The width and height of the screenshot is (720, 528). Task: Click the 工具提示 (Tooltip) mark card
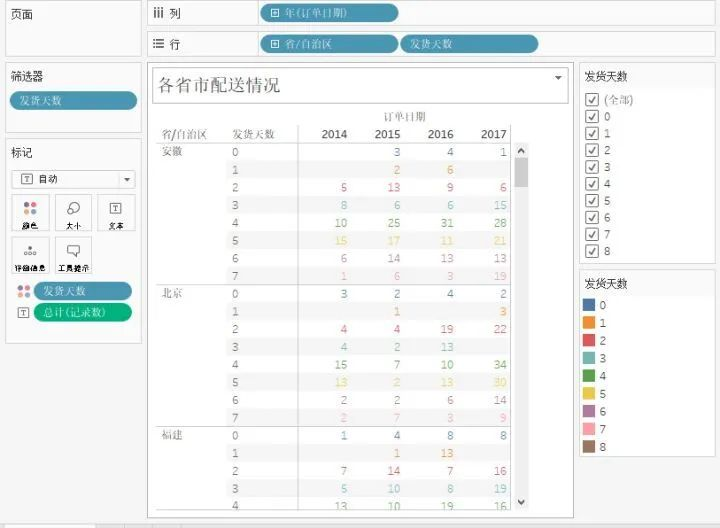(73, 255)
